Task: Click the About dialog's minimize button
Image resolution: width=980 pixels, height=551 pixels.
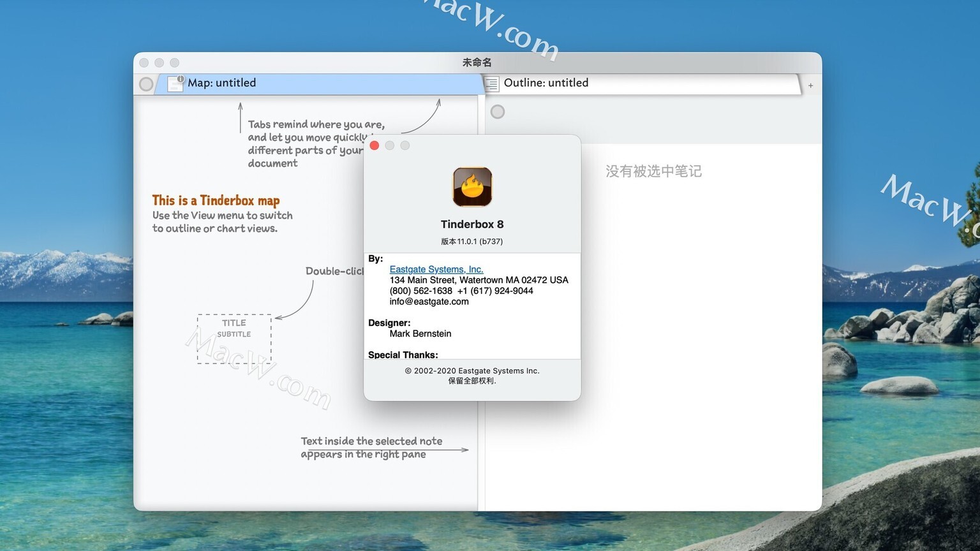Action: [389, 145]
